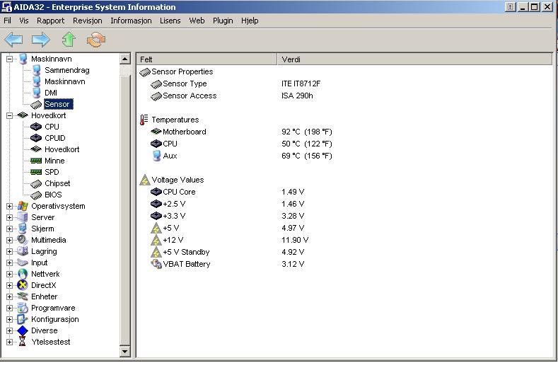Viewport: 558px width, 392px height.
Task: Select the Chipset tree entry
Action: tap(57, 184)
